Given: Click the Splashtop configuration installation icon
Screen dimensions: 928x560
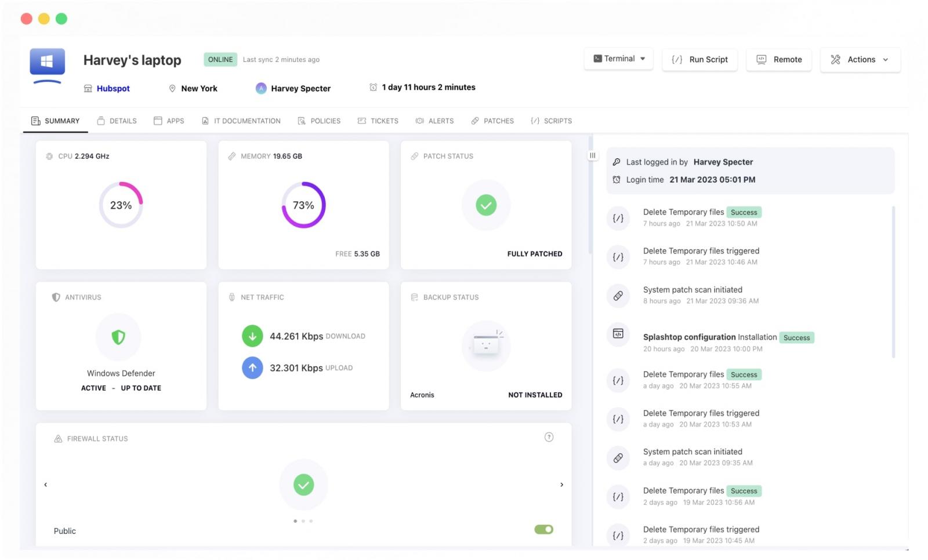Looking at the screenshot, I should point(618,334).
